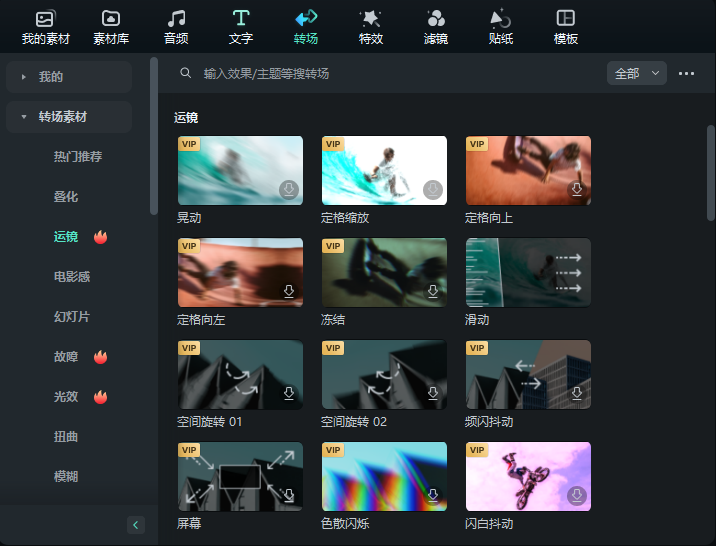Click the three-dots more options button
This screenshot has height=546, width=716.
click(x=686, y=73)
